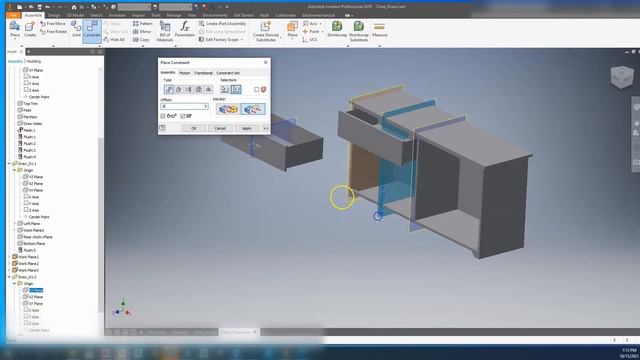This screenshot has width=640, height=360.
Task: Open Bill of Materials
Action: [x=165, y=31]
